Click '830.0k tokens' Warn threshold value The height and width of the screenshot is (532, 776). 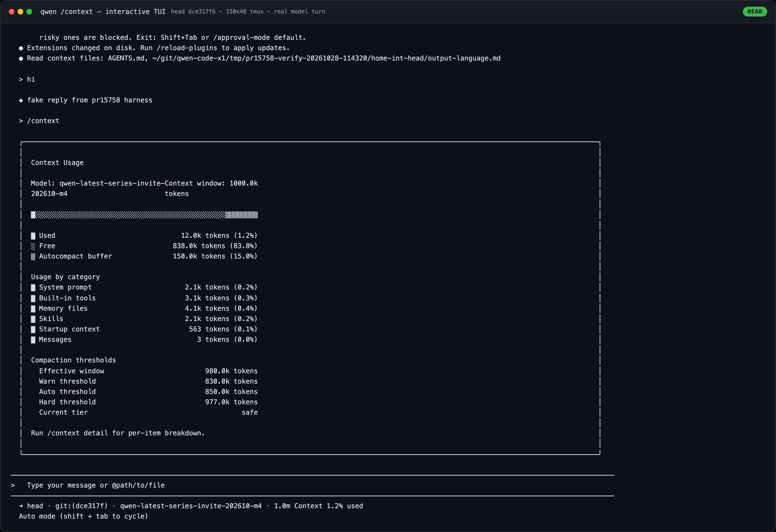click(232, 381)
